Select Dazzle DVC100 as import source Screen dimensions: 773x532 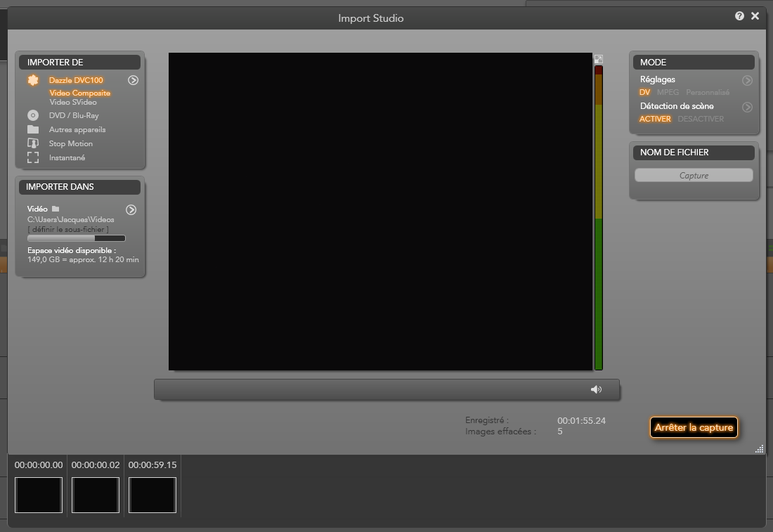point(76,80)
